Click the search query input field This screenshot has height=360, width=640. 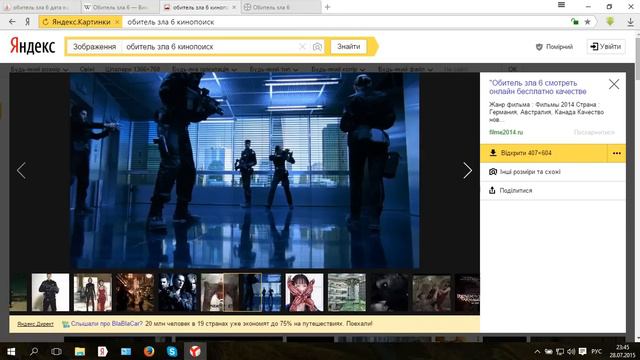tap(210, 47)
